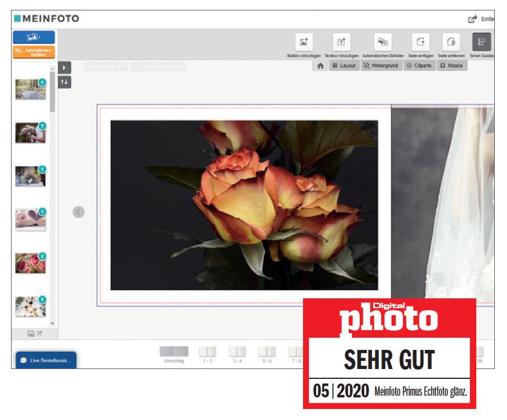Screen dimensions: 507x420
Task: Click the sidebar scroll up arrow
Action: [52, 68]
